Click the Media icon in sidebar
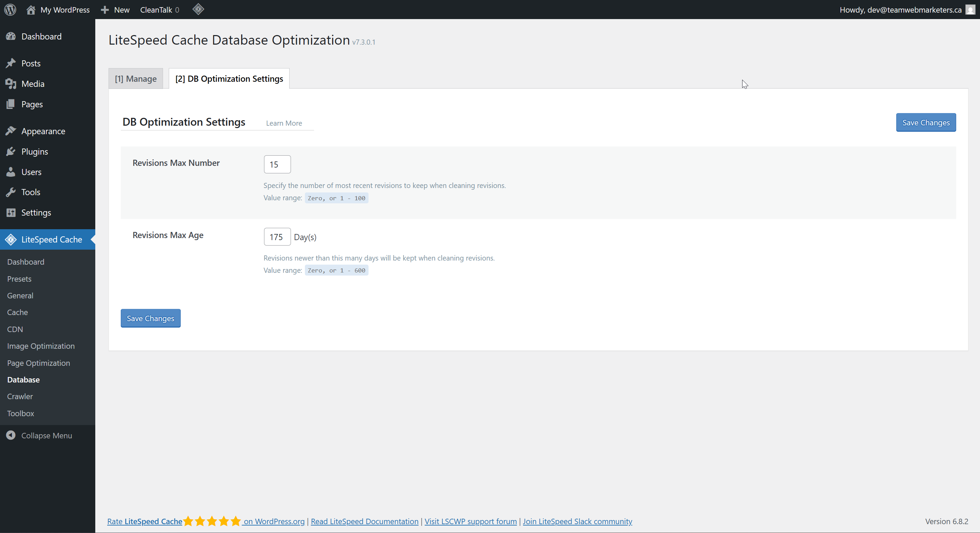Screen dimensions: 980x533 [11, 84]
